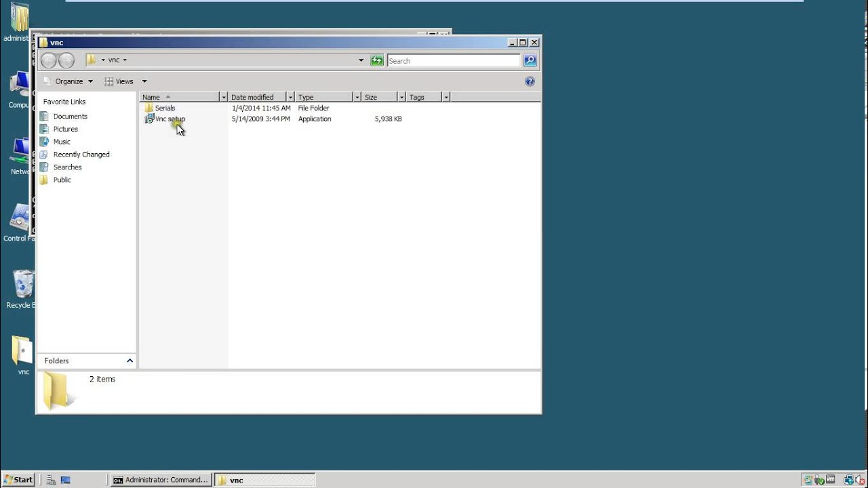This screenshot has height=488, width=868.
Task: Open Music in Favorite Links
Action: pos(62,142)
